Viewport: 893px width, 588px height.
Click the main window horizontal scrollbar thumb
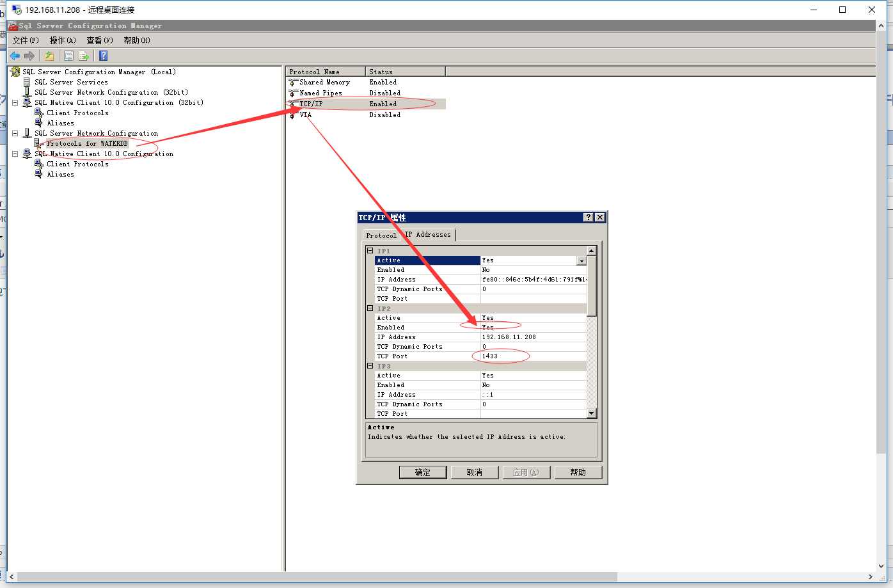pyautogui.click(x=317, y=577)
